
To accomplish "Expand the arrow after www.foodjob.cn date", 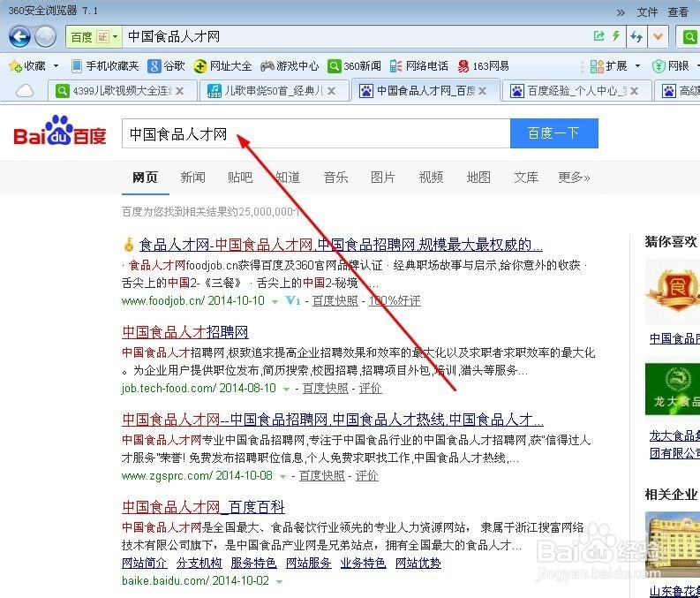I will (x=275, y=302).
